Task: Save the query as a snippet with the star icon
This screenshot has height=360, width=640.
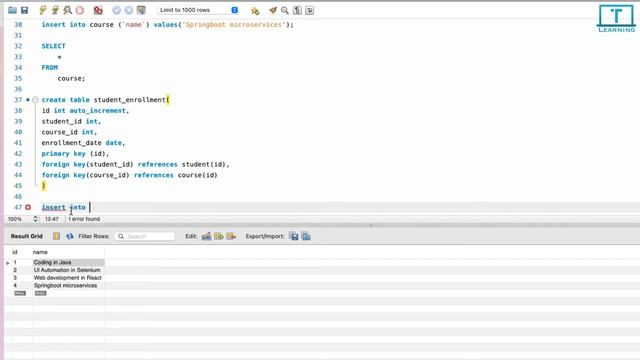Action: point(255,11)
